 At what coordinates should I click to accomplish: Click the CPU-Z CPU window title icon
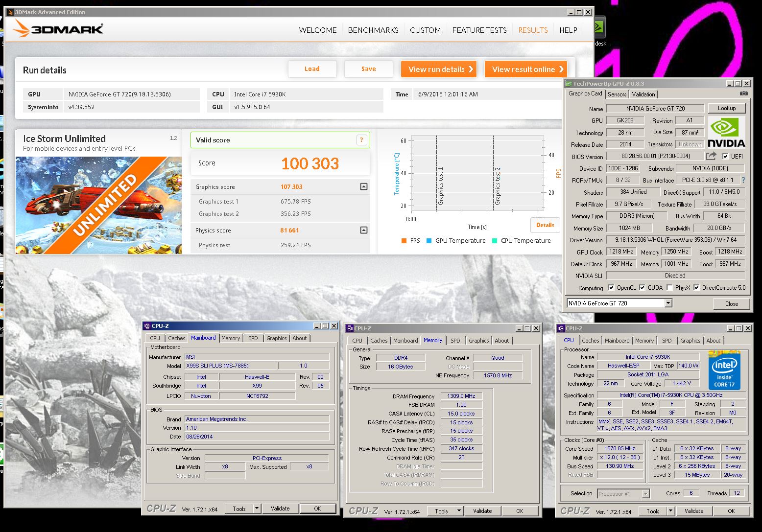(561, 328)
